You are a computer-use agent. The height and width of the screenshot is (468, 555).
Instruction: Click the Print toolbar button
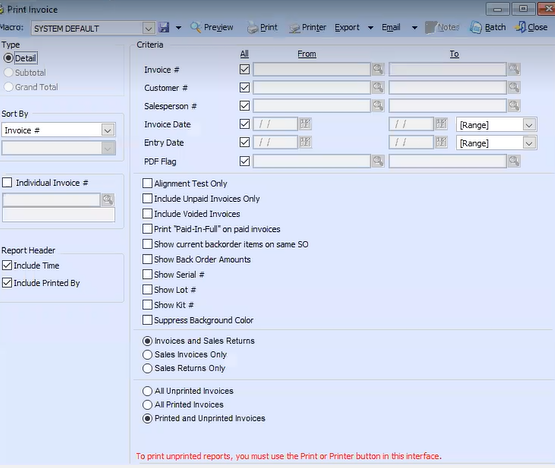[x=262, y=27]
